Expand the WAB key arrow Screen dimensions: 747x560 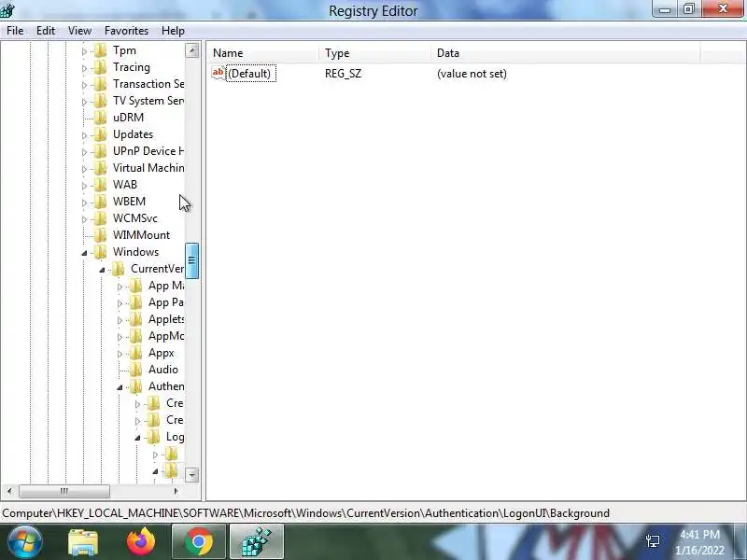click(x=84, y=186)
